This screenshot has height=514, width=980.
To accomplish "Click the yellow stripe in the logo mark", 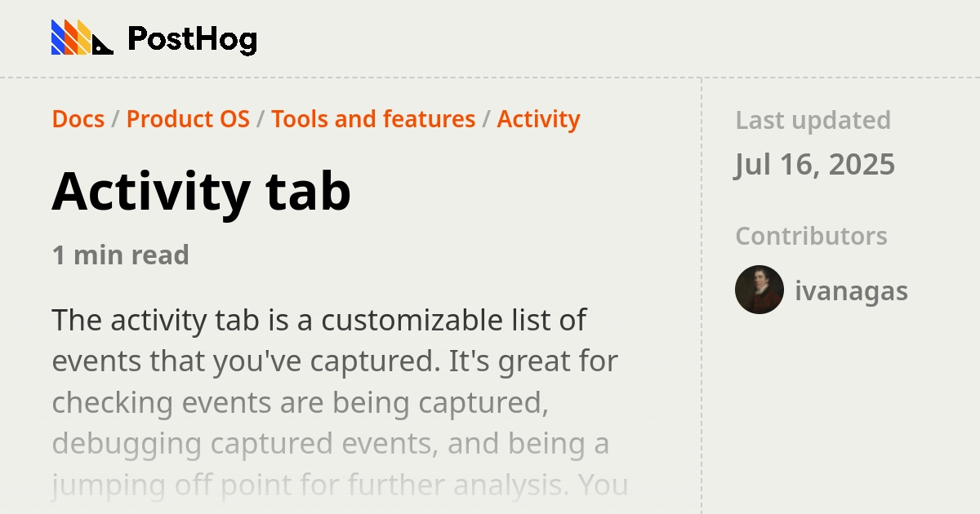I will 83,38.
